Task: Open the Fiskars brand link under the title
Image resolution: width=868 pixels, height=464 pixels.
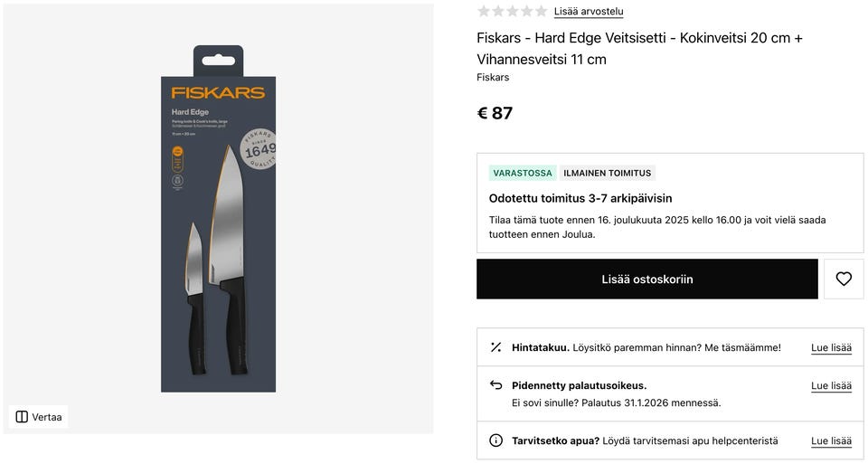Action: click(x=493, y=78)
